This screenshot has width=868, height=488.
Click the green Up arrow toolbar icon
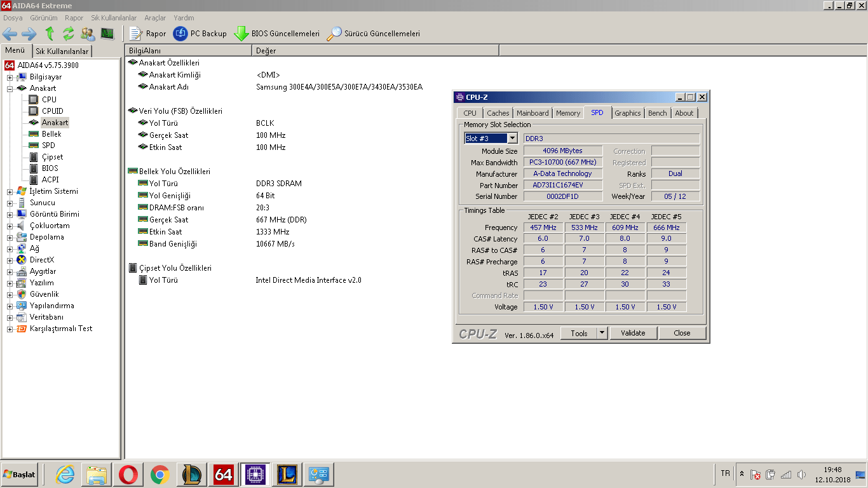[50, 34]
